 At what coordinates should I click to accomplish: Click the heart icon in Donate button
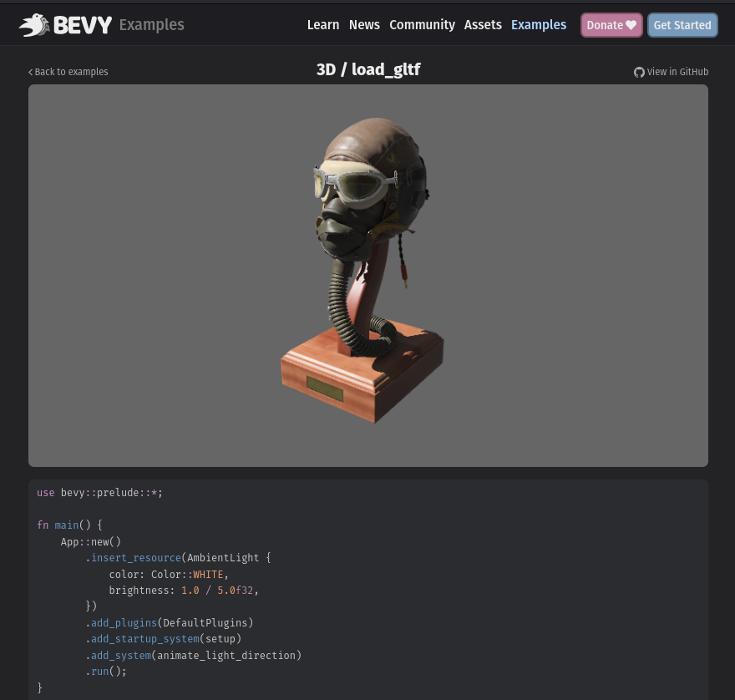[631, 25]
